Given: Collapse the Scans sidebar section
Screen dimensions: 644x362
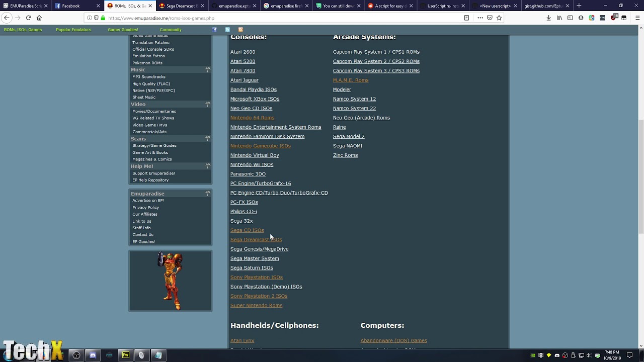Looking at the screenshot, I should point(208,138).
